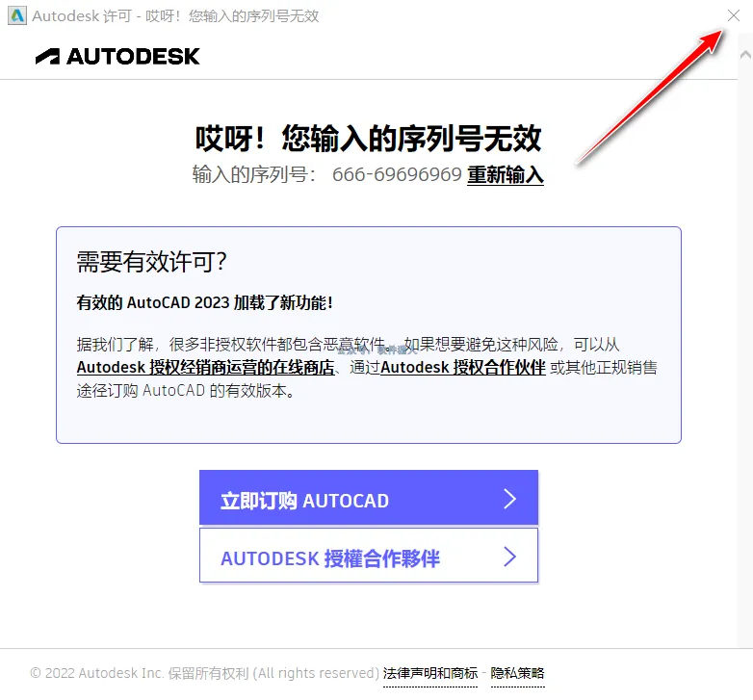Open the AUTODESK 授權合作夥伴 button

point(369,556)
